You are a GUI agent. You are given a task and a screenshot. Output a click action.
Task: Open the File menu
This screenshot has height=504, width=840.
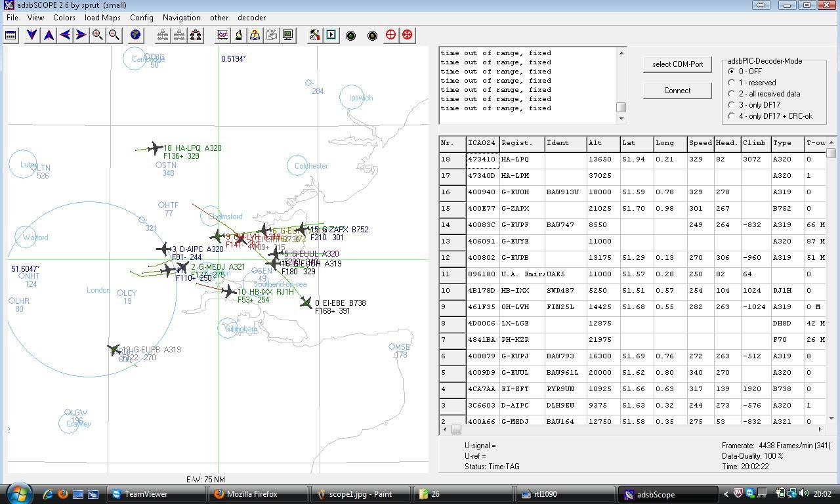12,18
